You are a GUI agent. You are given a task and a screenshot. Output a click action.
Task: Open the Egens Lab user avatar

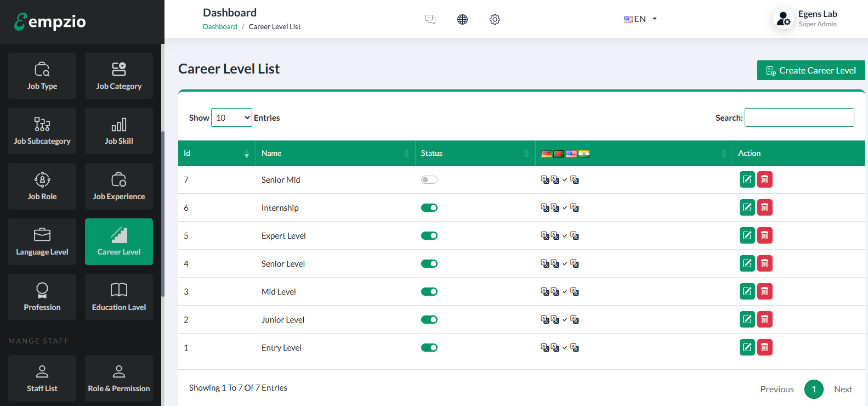[x=783, y=19]
